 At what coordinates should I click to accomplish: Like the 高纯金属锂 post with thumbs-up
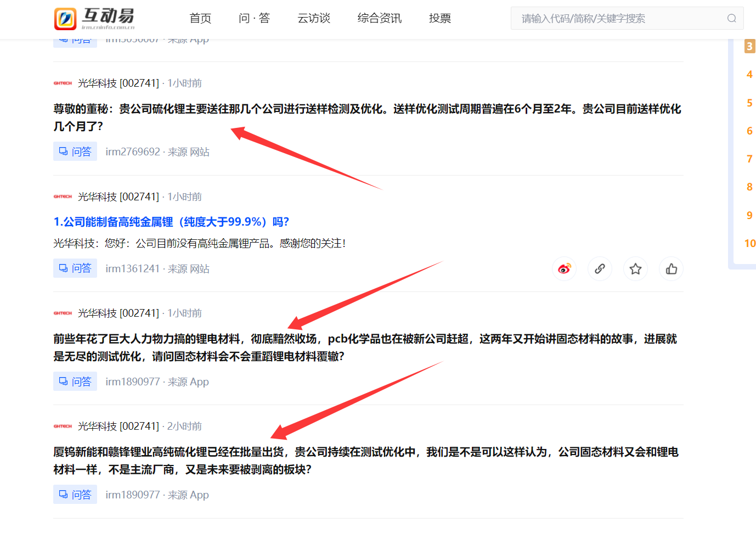pyautogui.click(x=671, y=269)
